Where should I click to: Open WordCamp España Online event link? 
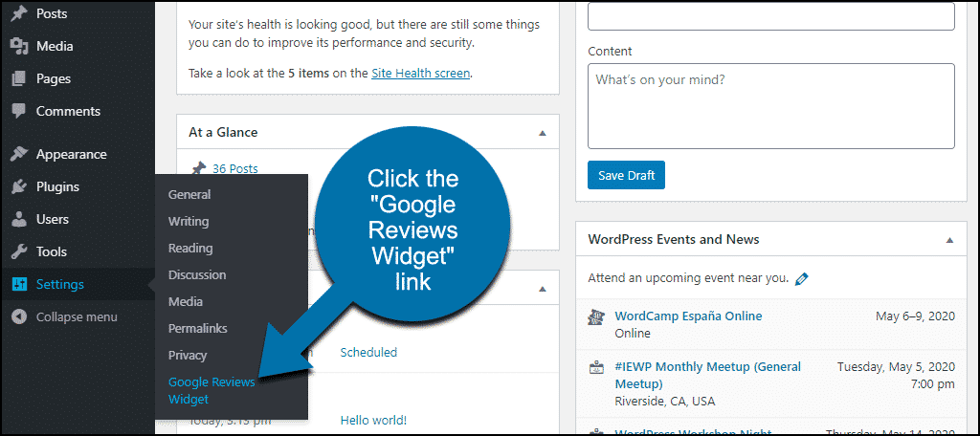click(688, 316)
